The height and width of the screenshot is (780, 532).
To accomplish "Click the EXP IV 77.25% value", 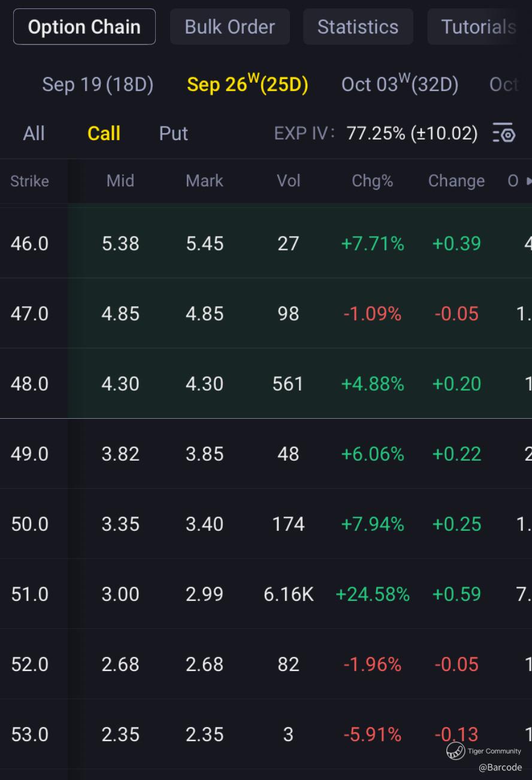I will pos(412,133).
